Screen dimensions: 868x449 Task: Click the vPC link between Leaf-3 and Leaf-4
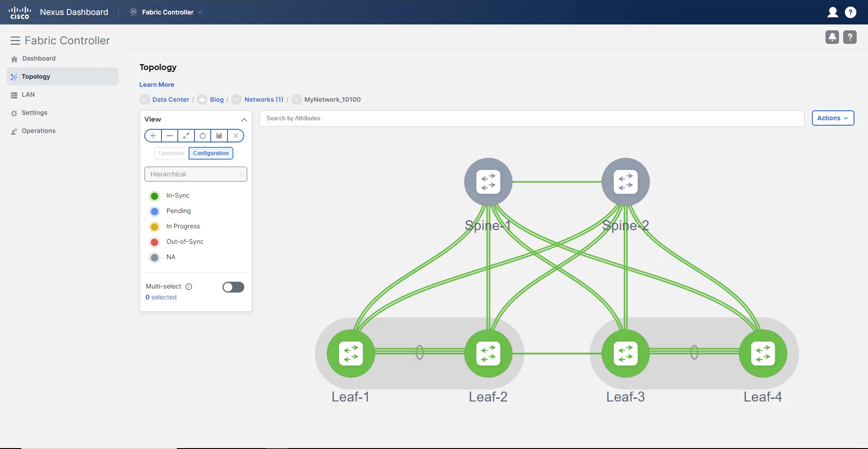pyautogui.click(x=694, y=352)
